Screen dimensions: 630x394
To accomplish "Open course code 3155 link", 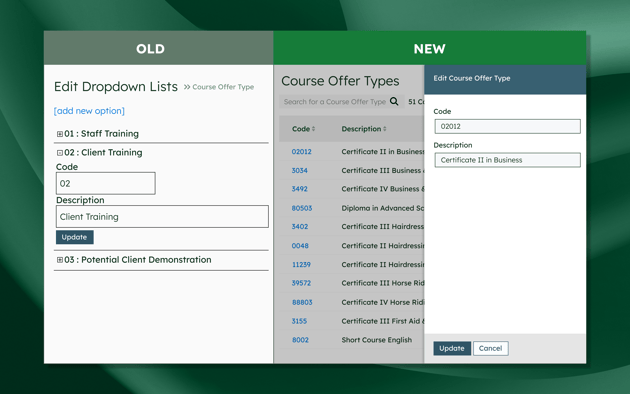I will pyautogui.click(x=299, y=321).
